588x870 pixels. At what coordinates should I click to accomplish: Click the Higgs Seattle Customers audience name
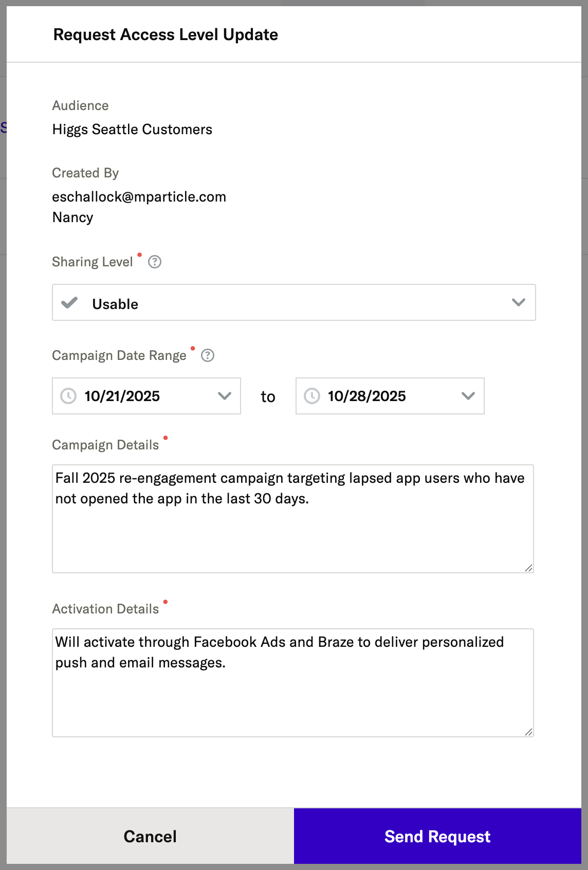132,130
